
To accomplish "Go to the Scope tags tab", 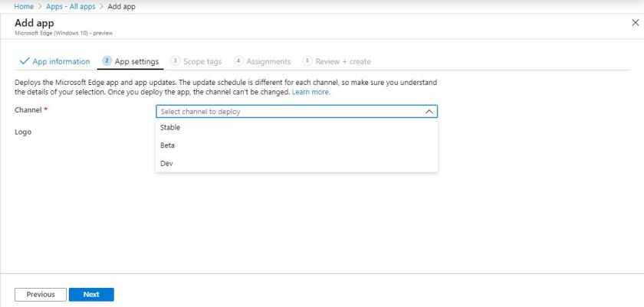I will tap(202, 61).
